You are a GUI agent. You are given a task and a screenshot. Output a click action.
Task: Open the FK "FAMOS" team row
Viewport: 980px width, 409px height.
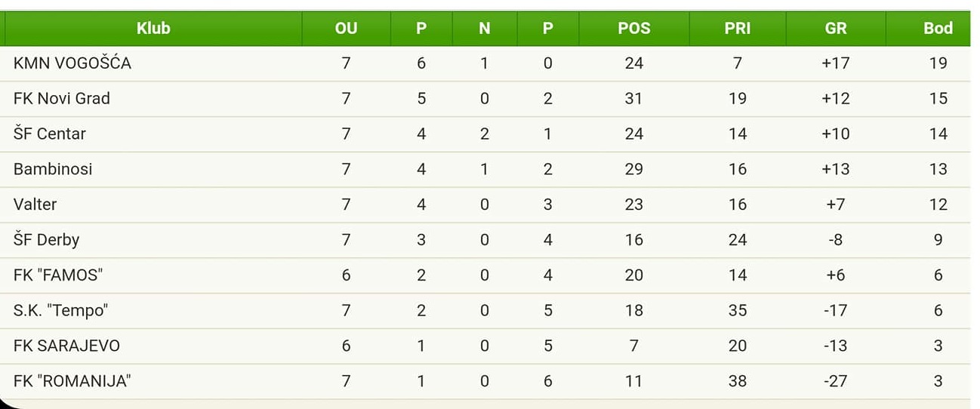click(x=488, y=275)
